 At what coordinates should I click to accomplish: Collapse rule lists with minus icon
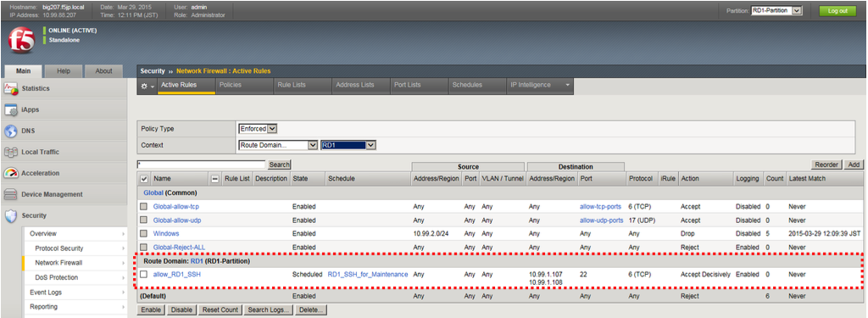pos(214,179)
